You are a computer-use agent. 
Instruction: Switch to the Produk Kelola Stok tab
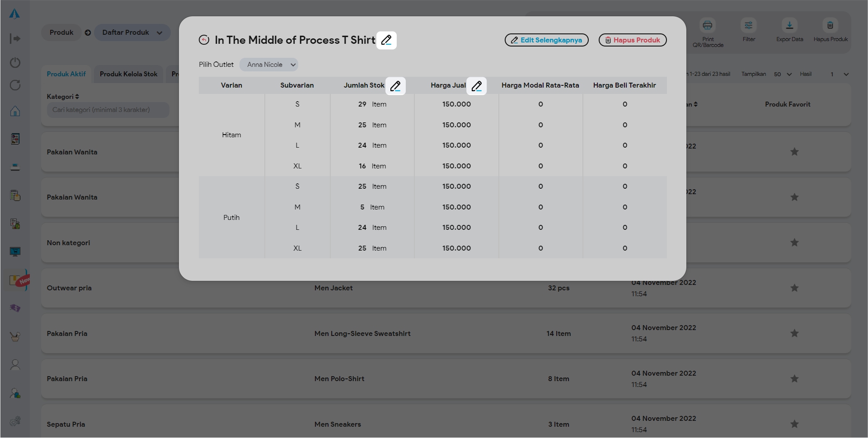[x=128, y=74]
